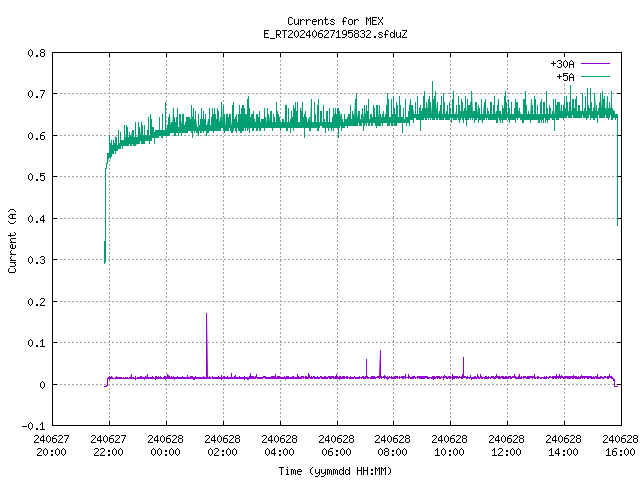Click the x-axis tick 240628 08:00
Screen dimensions: 640x480
click(x=392, y=445)
